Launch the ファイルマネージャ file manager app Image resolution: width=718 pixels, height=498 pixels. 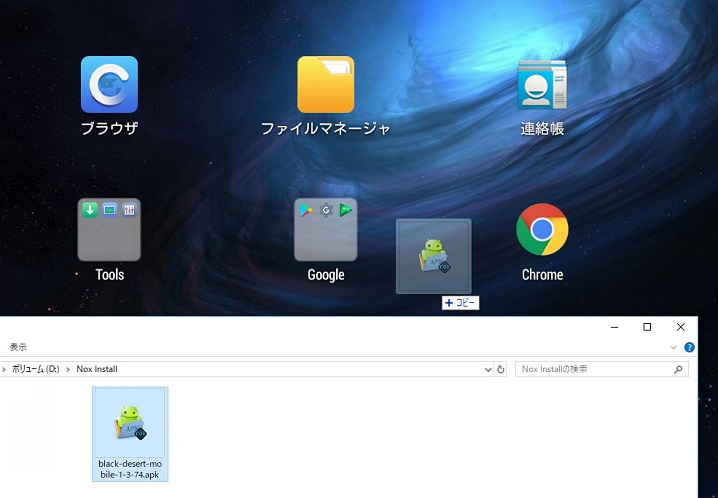click(x=325, y=85)
